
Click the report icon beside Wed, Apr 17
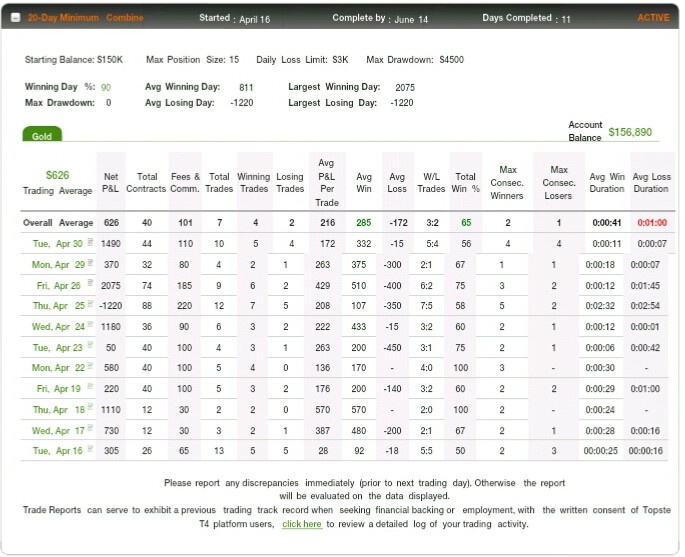(x=90, y=428)
